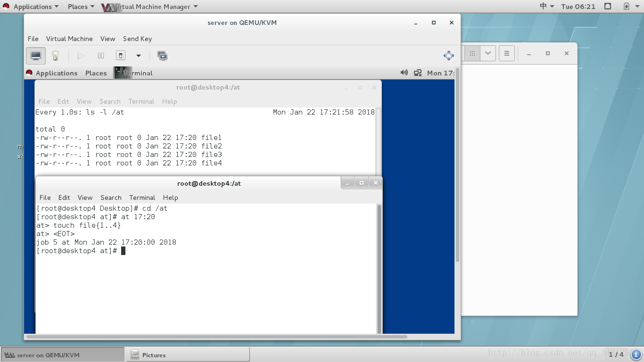This screenshot has width=644, height=362.
Task: Click front terminal vertical scrollbar
Action: (x=379, y=269)
